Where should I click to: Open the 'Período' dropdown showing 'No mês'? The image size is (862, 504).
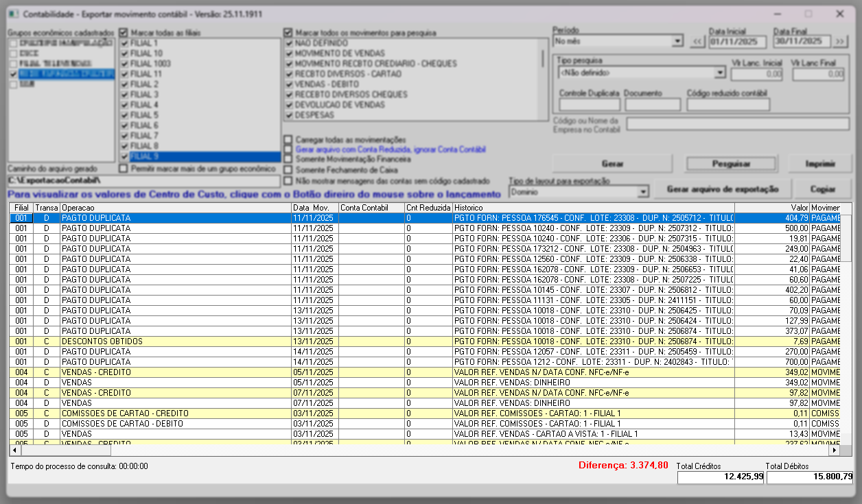pyautogui.click(x=678, y=42)
